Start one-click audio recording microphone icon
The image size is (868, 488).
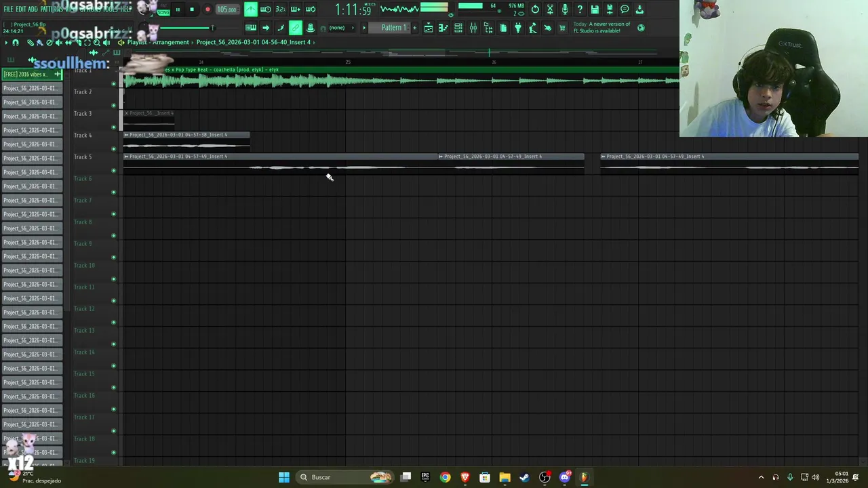click(565, 9)
